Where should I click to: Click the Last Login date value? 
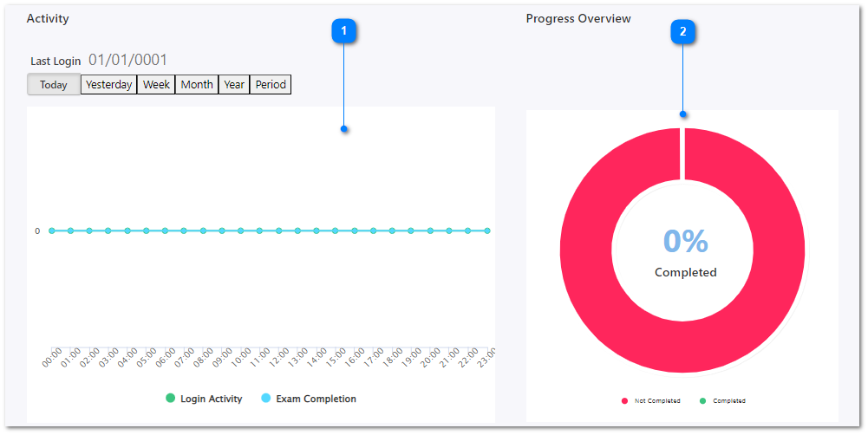(127, 60)
